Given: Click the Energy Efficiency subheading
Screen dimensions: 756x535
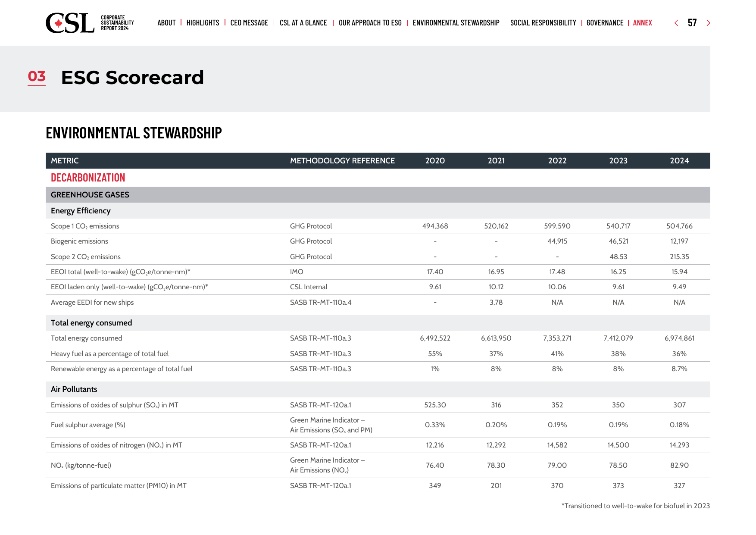Looking at the screenshot, I should coord(81,211).
